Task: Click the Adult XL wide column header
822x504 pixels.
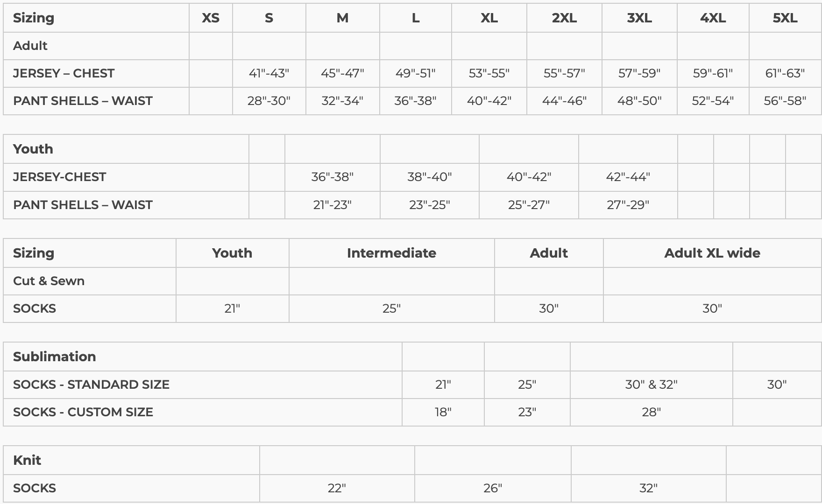Action: click(712, 253)
